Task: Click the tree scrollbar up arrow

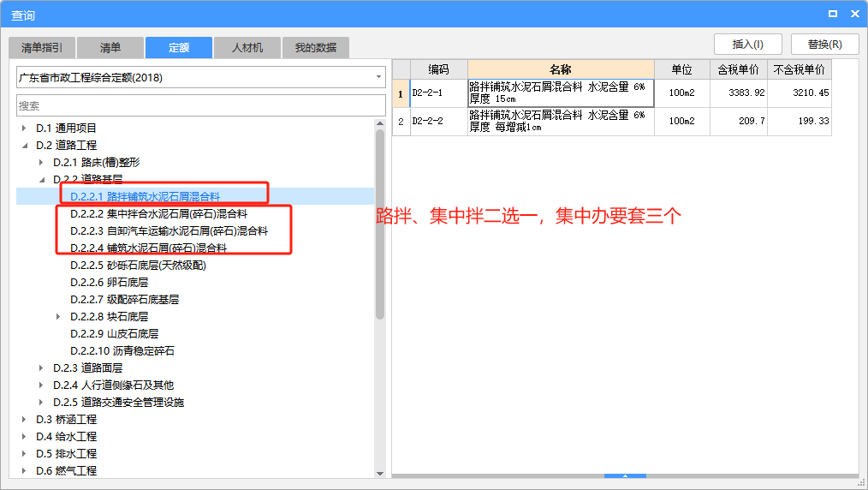Action: click(x=380, y=123)
